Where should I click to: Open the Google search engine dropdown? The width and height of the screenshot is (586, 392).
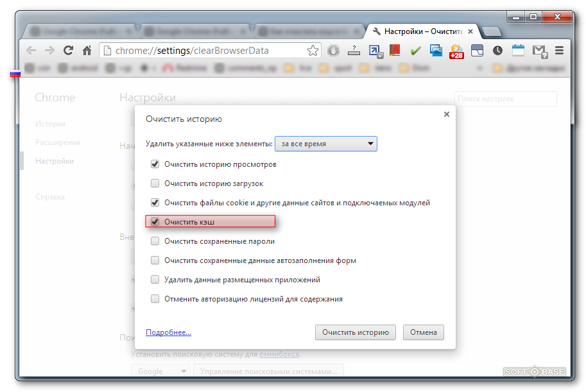160,371
